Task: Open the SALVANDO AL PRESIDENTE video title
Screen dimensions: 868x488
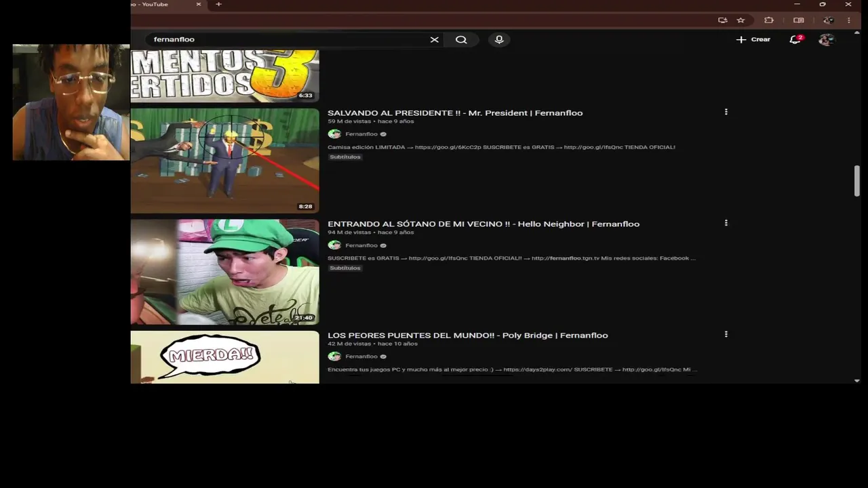Action: point(455,113)
